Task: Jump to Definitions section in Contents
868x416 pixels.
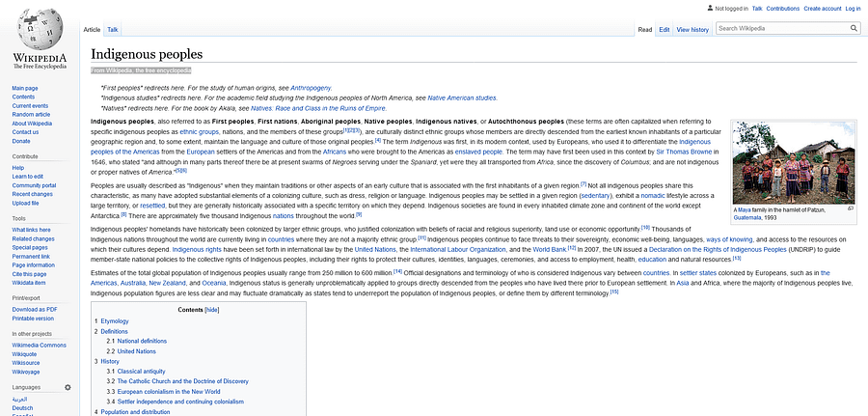Action: tap(114, 331)
